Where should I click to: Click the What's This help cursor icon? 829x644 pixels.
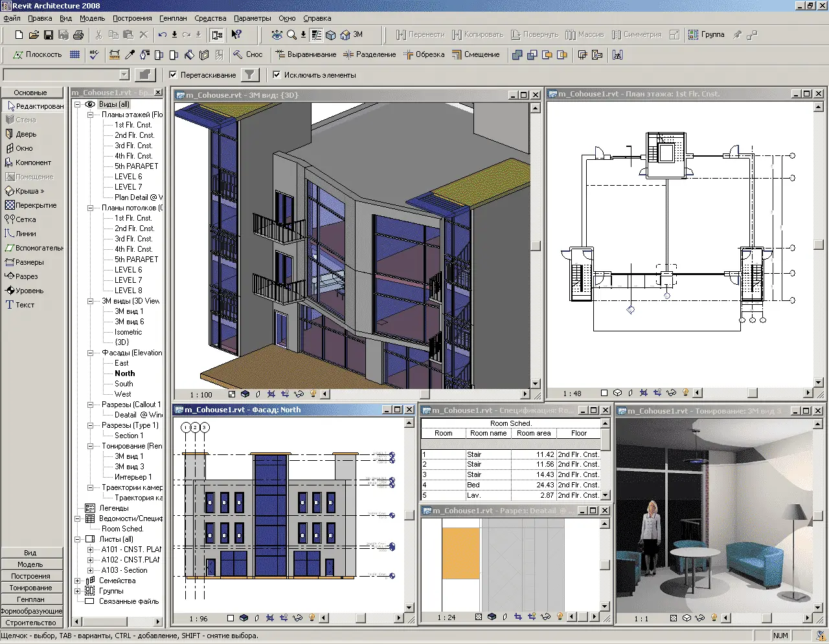click(236, 35)
